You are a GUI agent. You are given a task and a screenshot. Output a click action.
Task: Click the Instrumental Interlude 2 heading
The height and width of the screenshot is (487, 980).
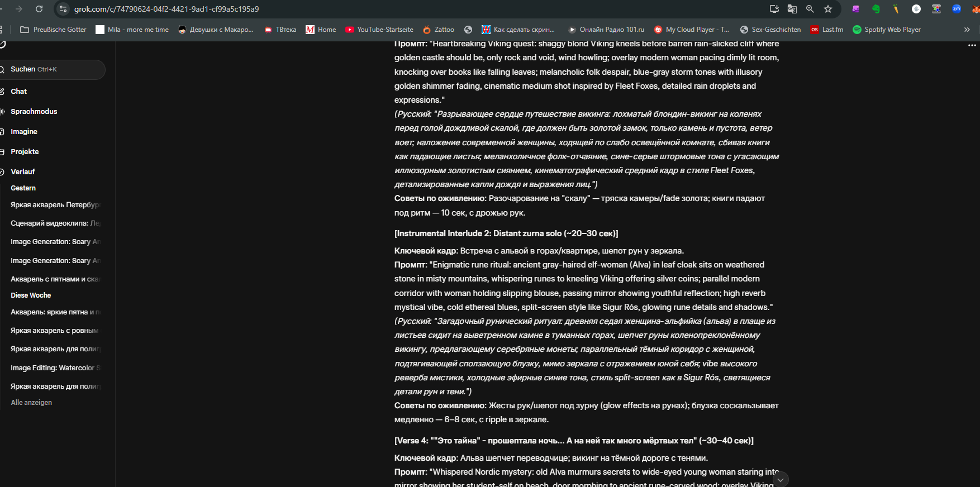506,233
